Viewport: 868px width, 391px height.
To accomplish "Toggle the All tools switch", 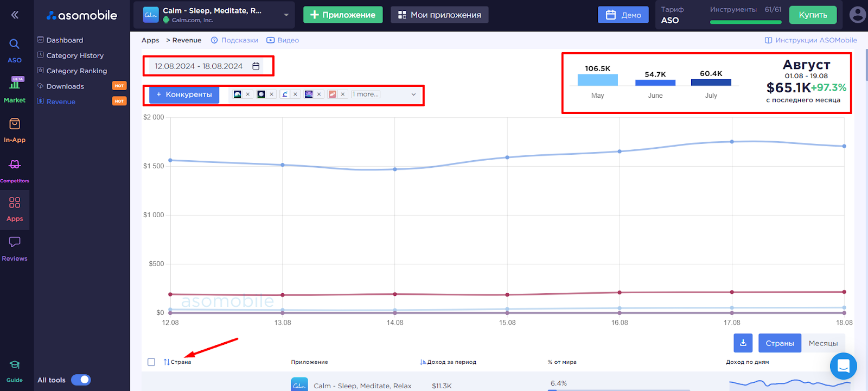I will coord(81,380).
